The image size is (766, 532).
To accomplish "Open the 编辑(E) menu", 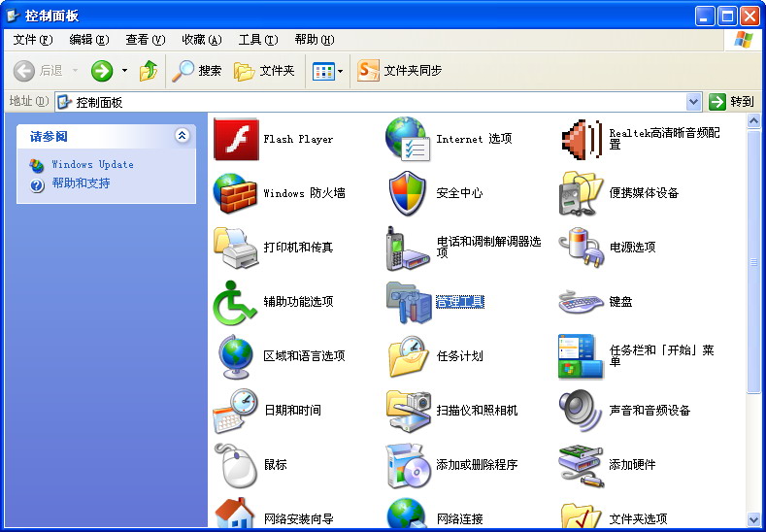I will [89, 40].
